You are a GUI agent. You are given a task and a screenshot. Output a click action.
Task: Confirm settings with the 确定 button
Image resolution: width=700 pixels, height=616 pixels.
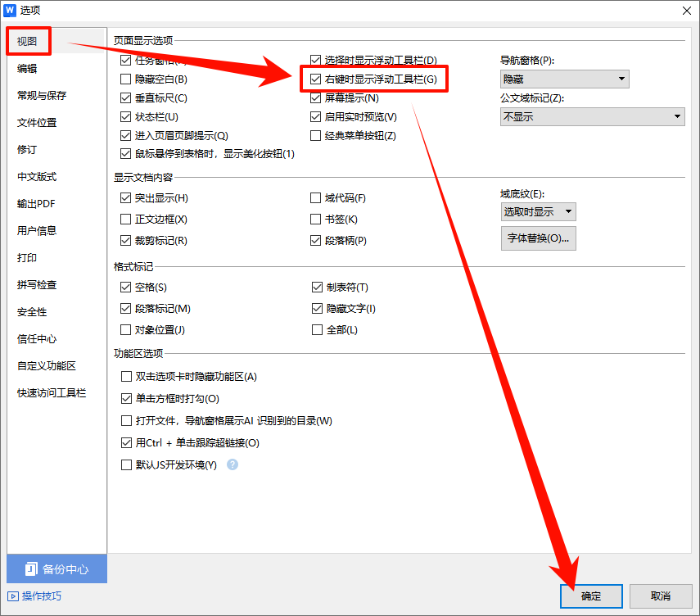click(590, 596)
